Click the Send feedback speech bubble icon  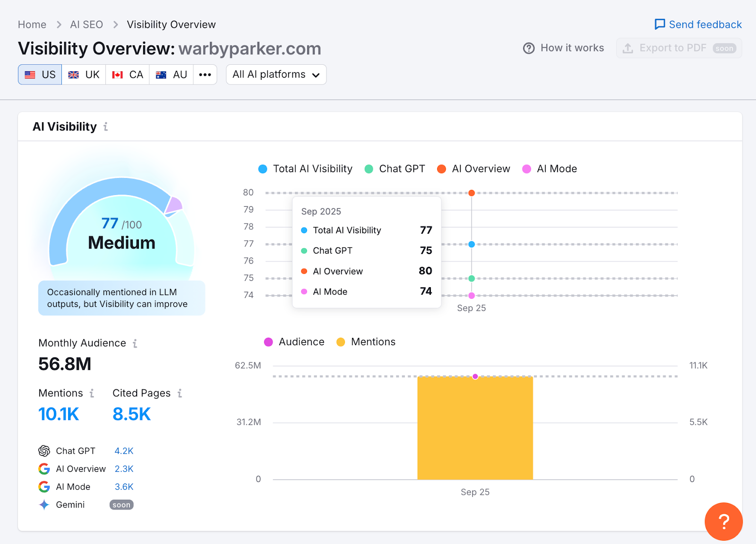coord(660,24)
